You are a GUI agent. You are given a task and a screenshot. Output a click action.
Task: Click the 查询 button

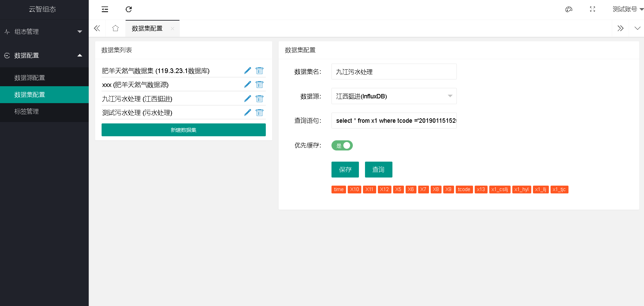pos(379,169)
